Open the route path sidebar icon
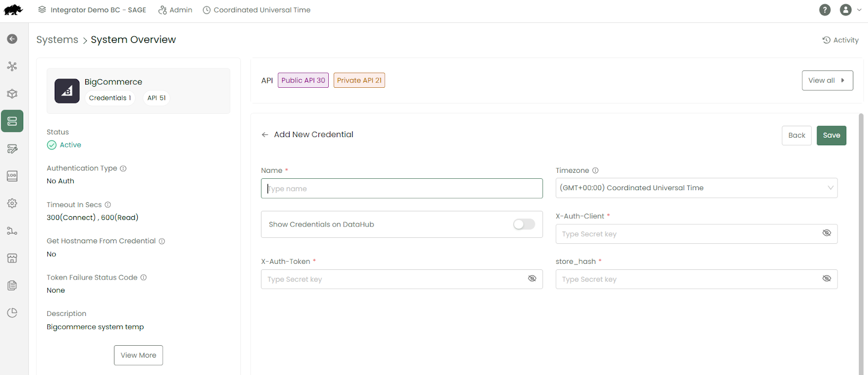Screen dimensions: 868x375 pyautogui.click(x=12, y=231)
